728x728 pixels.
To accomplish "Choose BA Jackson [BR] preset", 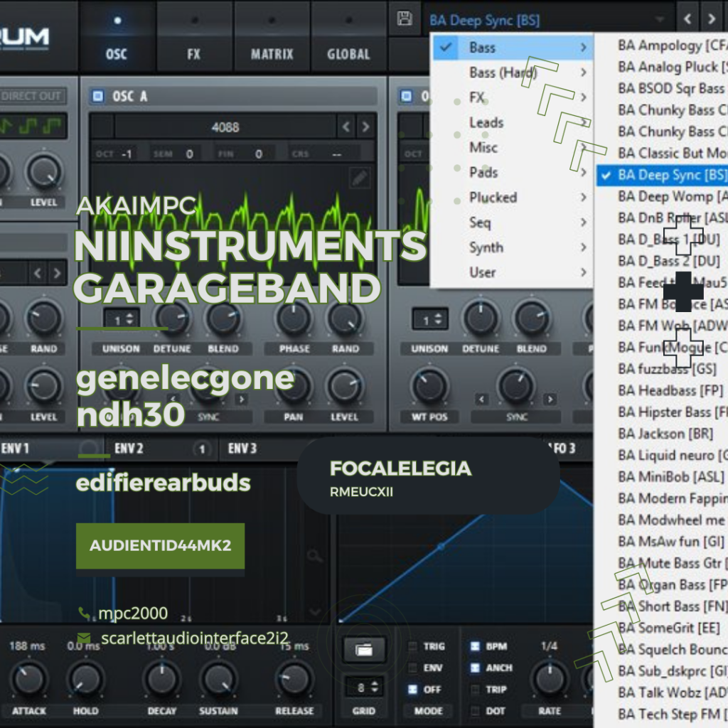I will 662,434.
